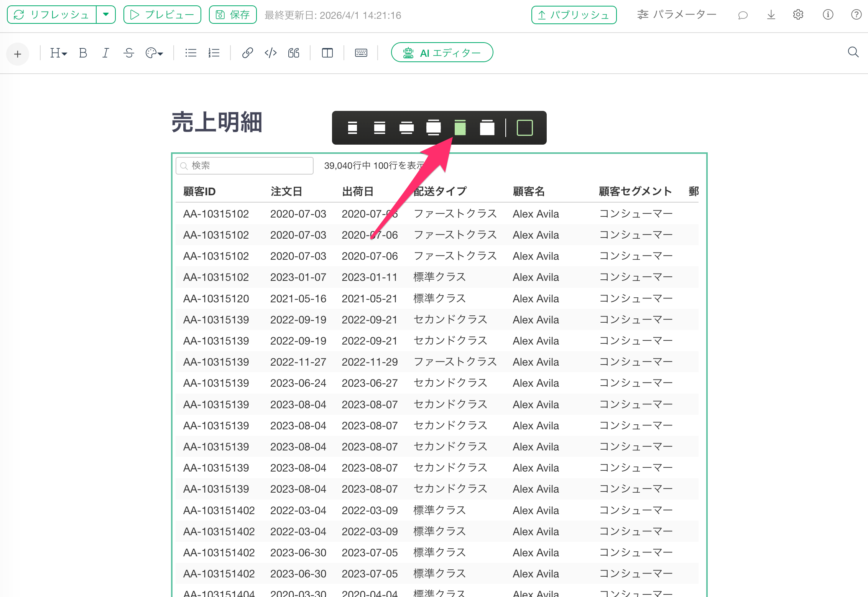Click the Publish button
The image size is (868, 597).
(x=574, y=15)
